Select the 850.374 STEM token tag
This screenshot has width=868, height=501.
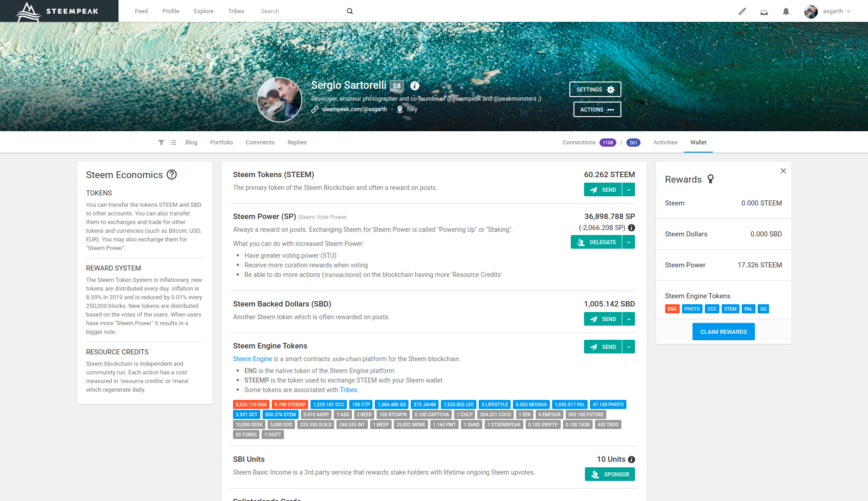tap(280, 414)
